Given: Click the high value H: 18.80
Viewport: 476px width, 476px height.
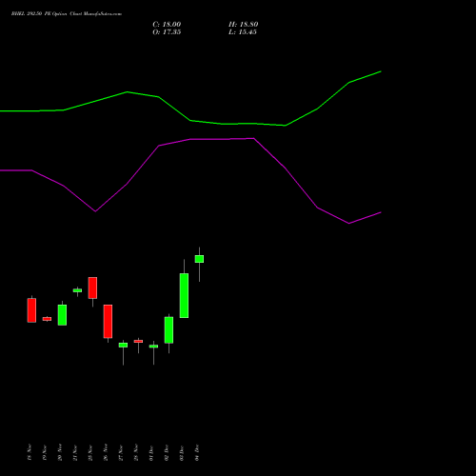Looking at the screenshot, I should point(244,25).
